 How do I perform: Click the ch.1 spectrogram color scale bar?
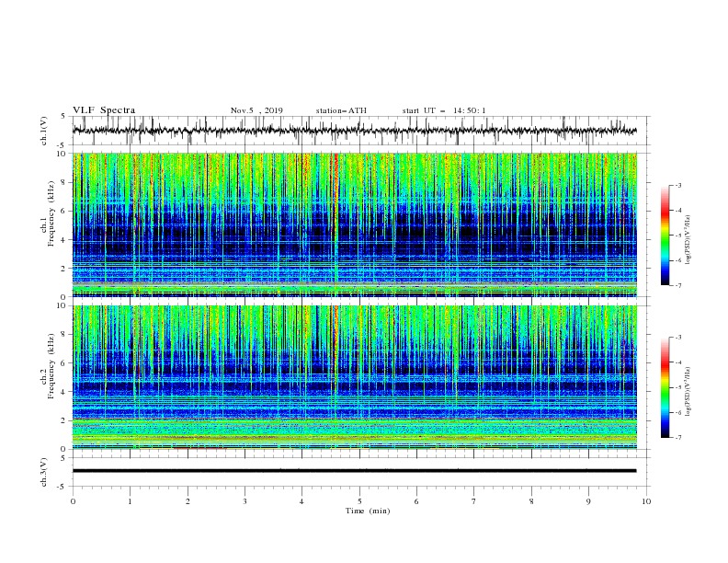[665, 236]
